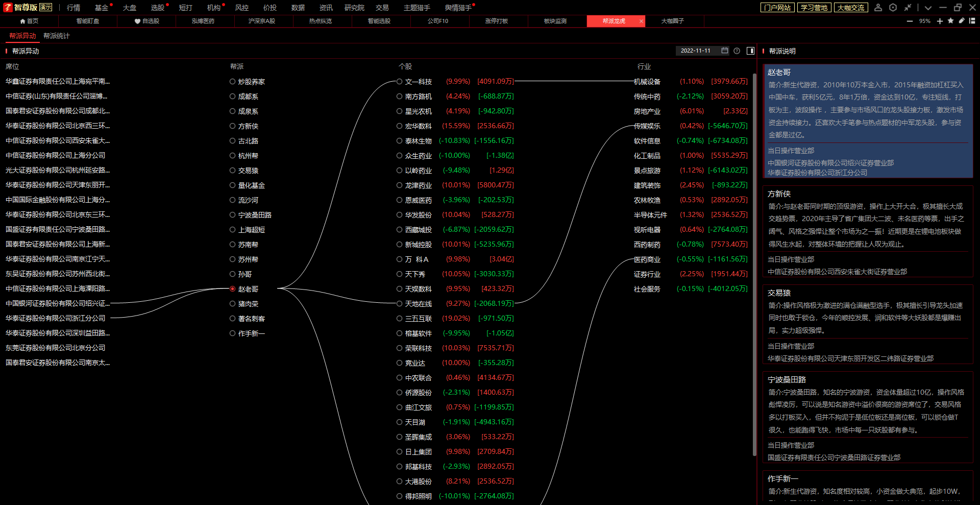Switch to the 公司F10 tab
The height and width of the screenshot is (505, 980).
point(438,21)
